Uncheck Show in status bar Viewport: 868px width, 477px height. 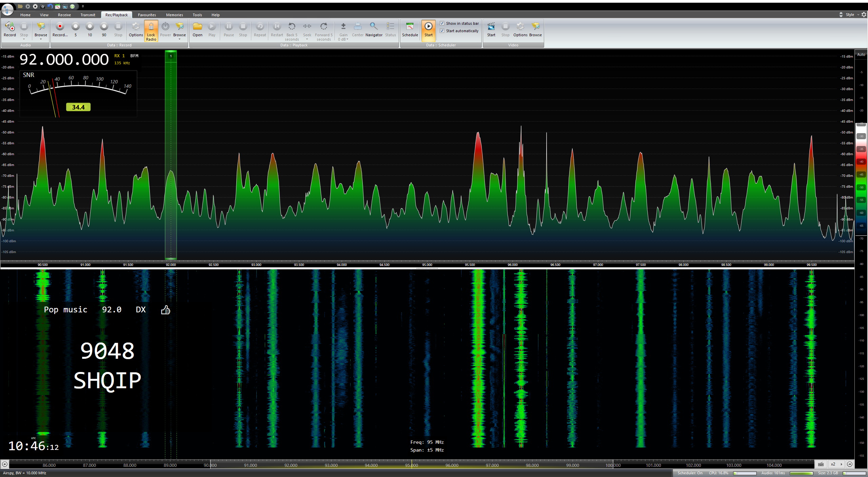click(442, 23)
